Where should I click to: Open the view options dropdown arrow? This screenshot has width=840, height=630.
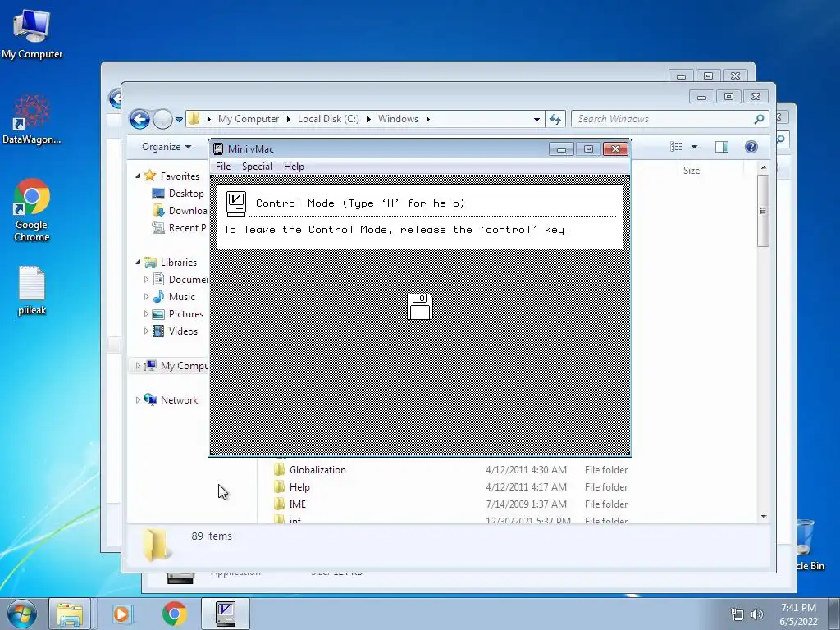point(694,147)
